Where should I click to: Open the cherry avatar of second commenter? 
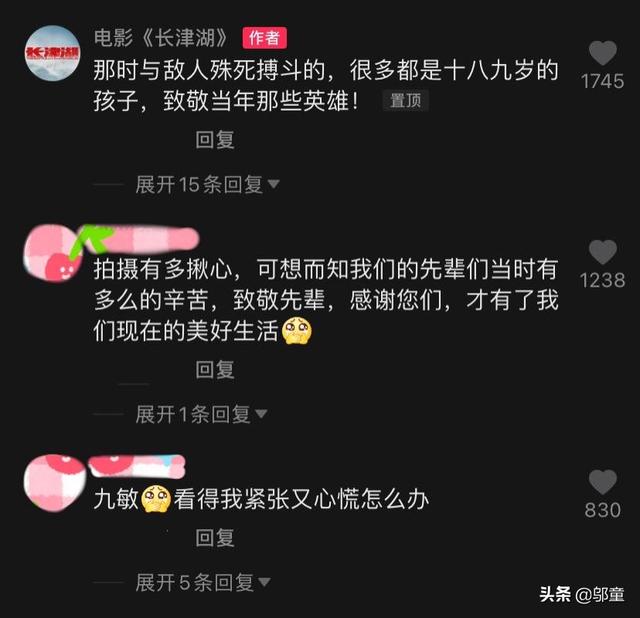[x=52, y=253]
